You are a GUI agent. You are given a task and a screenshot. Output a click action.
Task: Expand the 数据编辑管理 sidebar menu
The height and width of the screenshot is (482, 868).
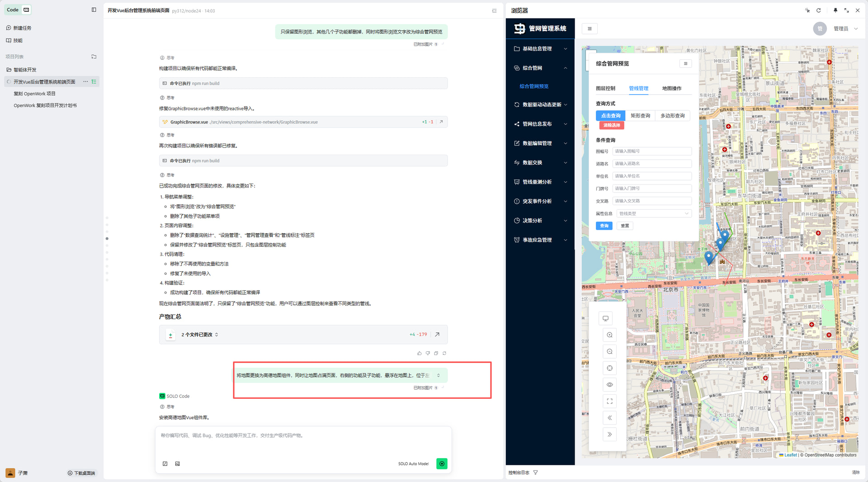[x=540, y=143]
